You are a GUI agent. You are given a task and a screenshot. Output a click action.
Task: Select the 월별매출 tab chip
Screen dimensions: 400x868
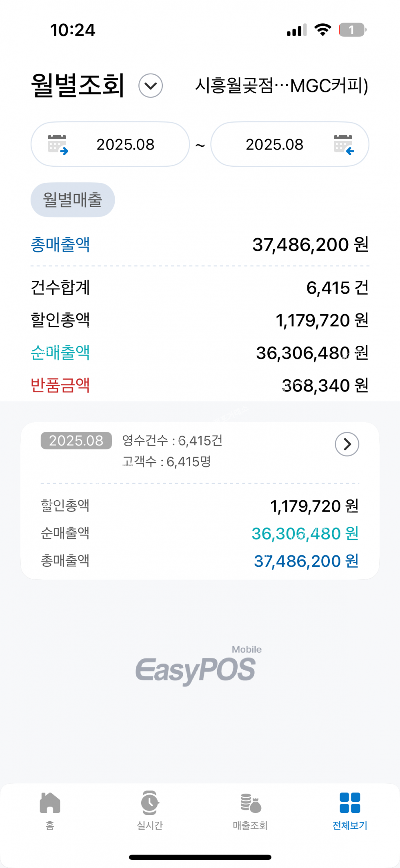(x=73, y=200)
